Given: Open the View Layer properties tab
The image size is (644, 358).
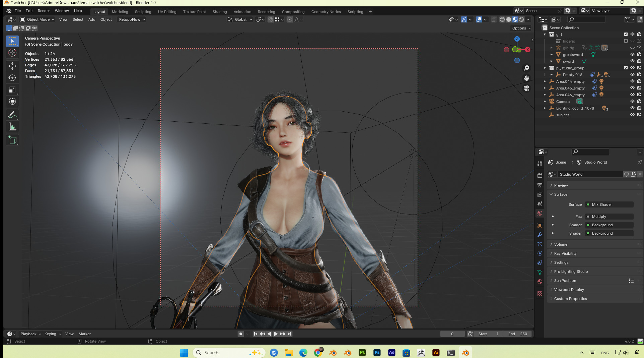Looking at the screenshot, I should [x=540, y=194].
